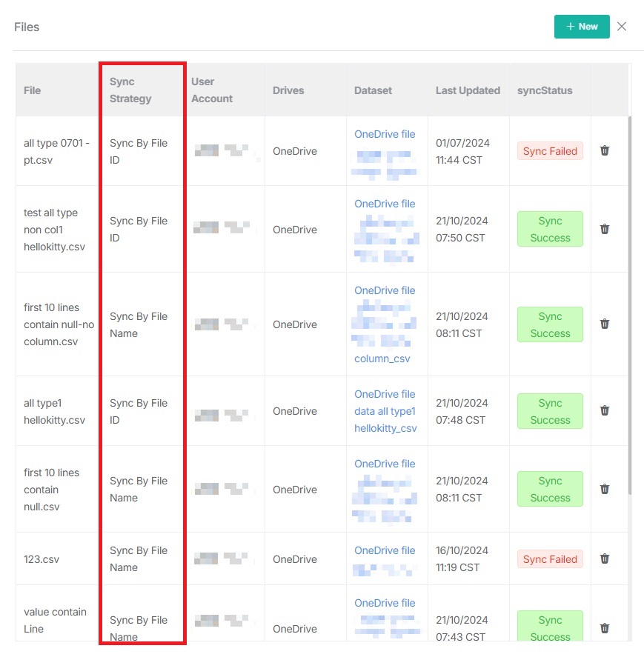
Task: Click Sync Success badge for all type1 hellokitty.csv
Action: pos(550,411)
